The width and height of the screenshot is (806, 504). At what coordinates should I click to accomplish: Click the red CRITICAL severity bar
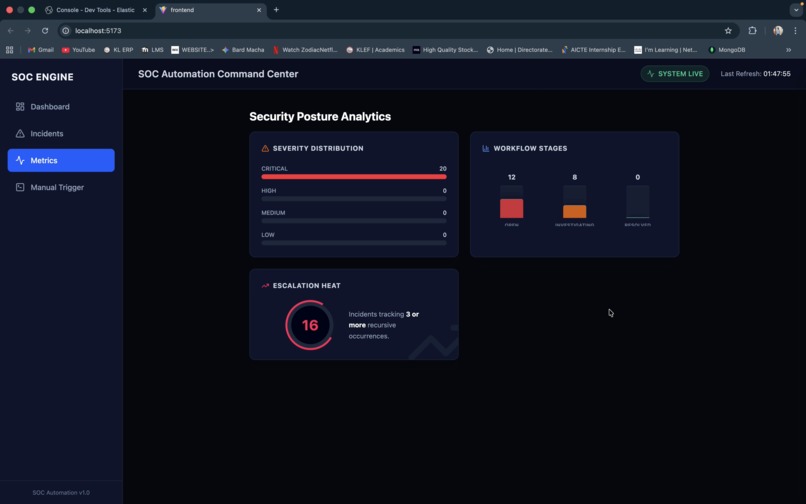(354, 177)
